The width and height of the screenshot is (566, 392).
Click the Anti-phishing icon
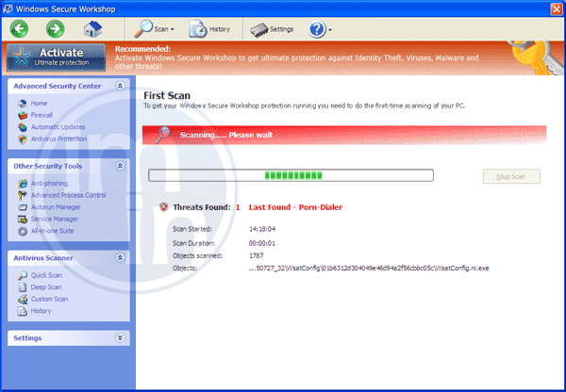tap(23, 184)
